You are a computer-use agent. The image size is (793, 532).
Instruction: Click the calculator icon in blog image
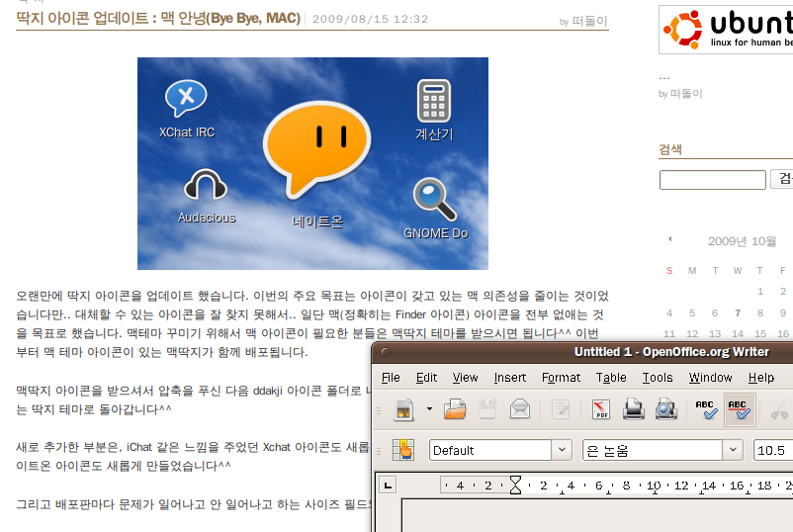434,101
